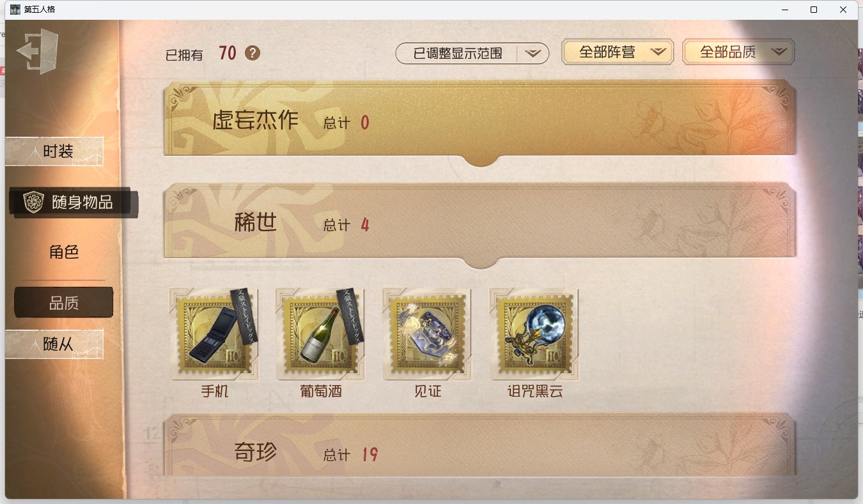Click the 已拥有 70 owned count

tap(201, 54)
